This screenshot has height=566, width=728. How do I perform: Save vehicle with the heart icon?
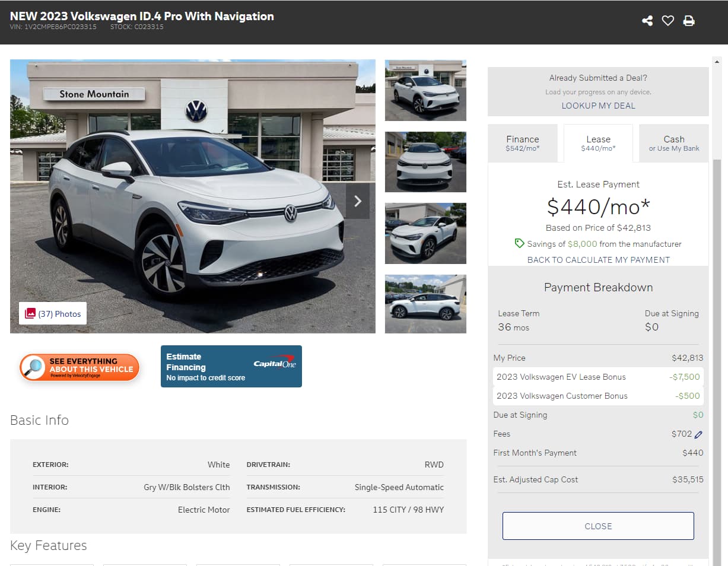pos(668,21)
